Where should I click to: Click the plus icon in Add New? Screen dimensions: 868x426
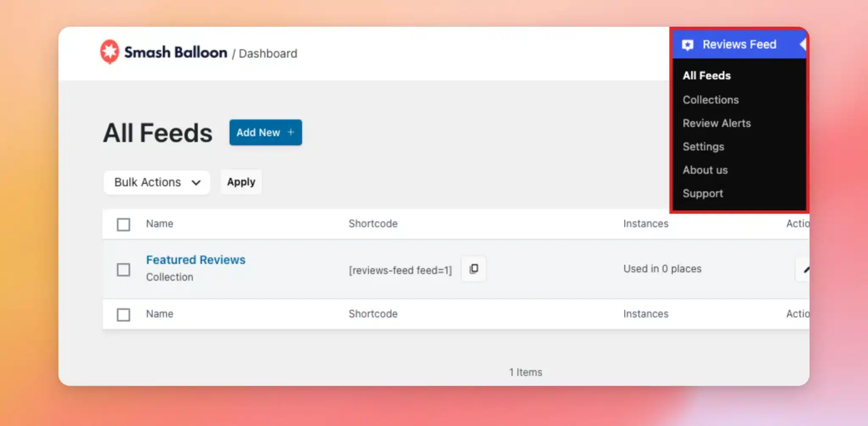(291, 132)
